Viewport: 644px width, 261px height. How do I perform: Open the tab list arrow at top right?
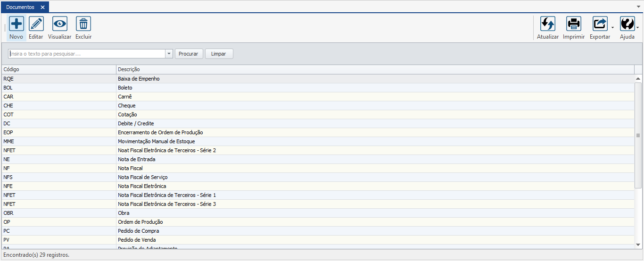click(x=639, y=8)
